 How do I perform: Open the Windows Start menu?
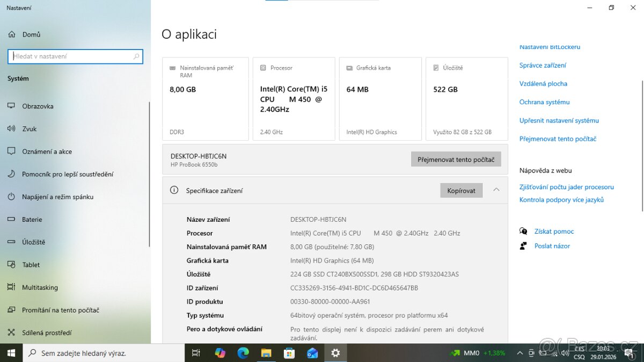pyautogui.click(x=11, y=353)
